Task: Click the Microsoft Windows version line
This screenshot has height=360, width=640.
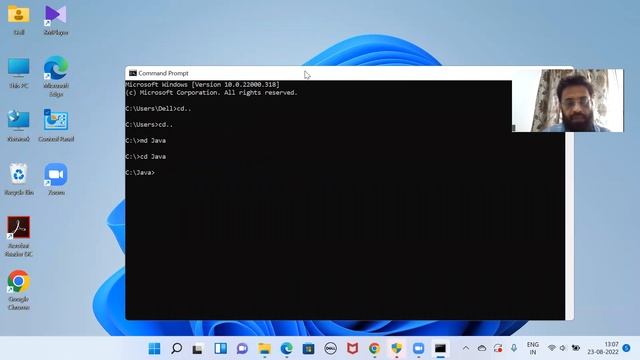Action: coord(202,84)
